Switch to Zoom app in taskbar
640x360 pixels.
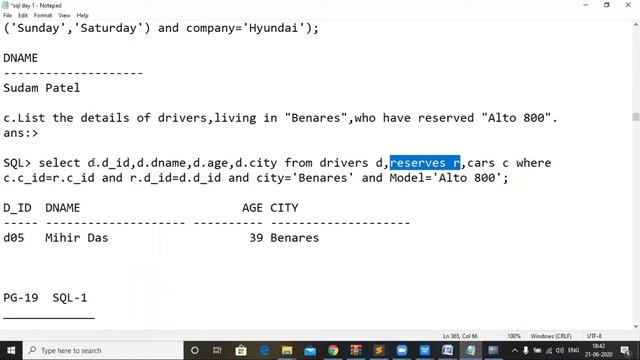coord(402,350)
